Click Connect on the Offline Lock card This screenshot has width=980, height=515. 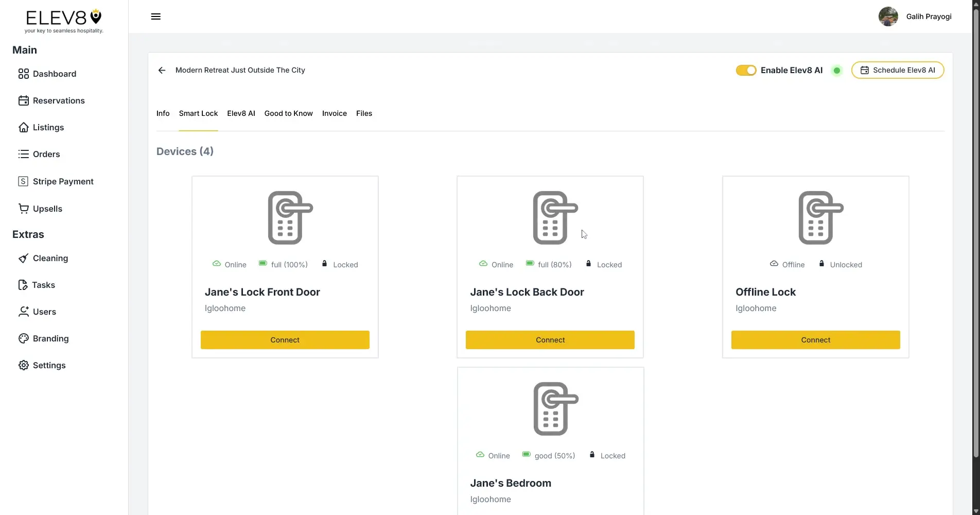pos(815,339)
